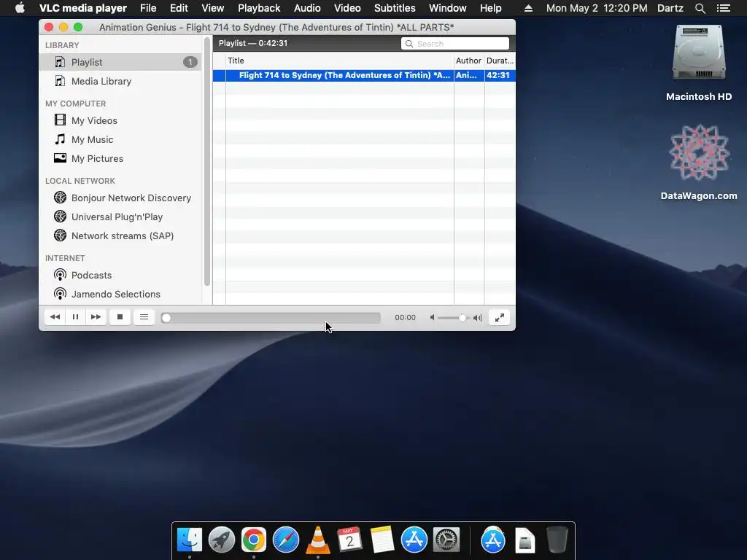Image resolution: width=747 pixels, height=560 pixels.
Task: Open the Playback menu
Action: tap(259, 8)
